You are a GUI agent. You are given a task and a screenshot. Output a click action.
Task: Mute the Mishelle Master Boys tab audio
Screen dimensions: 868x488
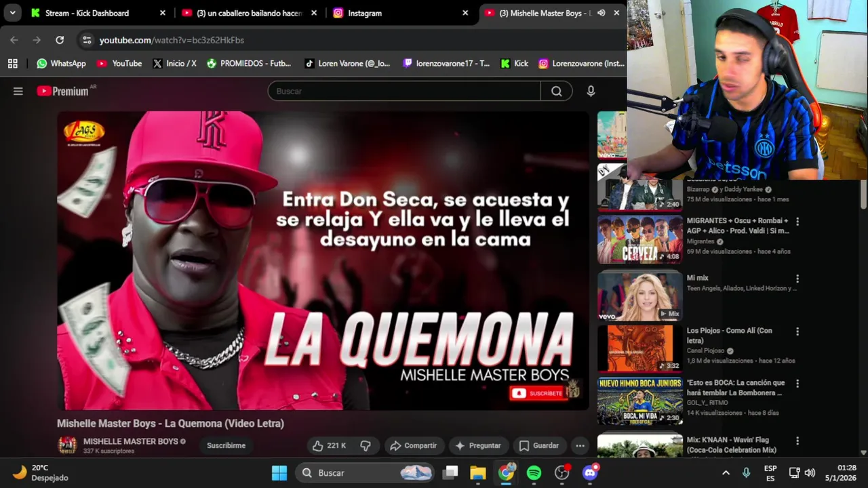601,13
